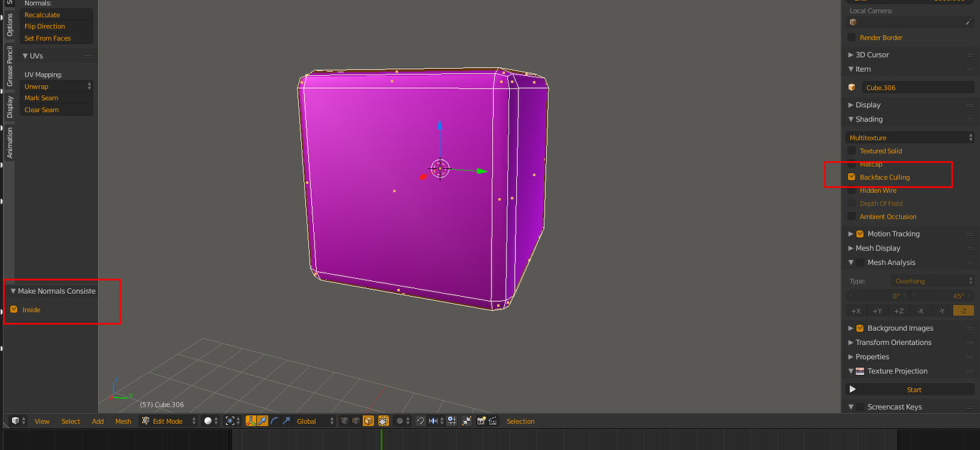The height and width of the screenshot is (450, 980).
Task: Enable vertex select mode in the header
Action: [x=344, y=420]
